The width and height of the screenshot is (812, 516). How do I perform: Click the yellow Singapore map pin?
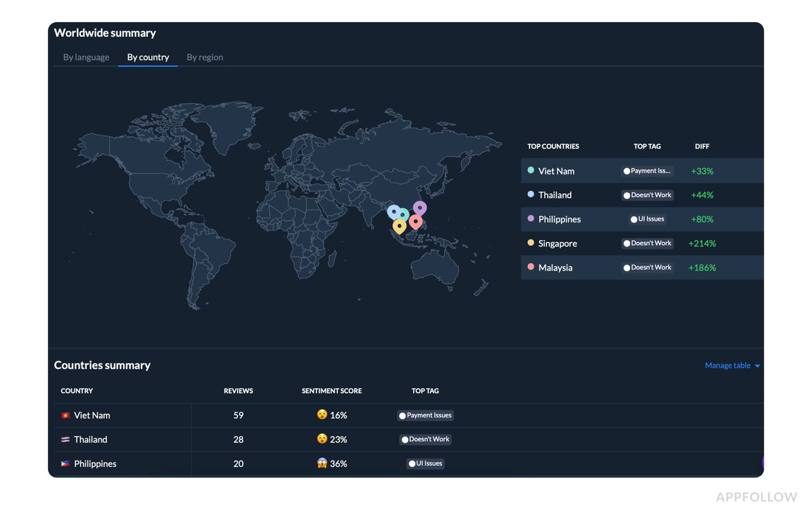pyautogui.click(x=399, y=225)
